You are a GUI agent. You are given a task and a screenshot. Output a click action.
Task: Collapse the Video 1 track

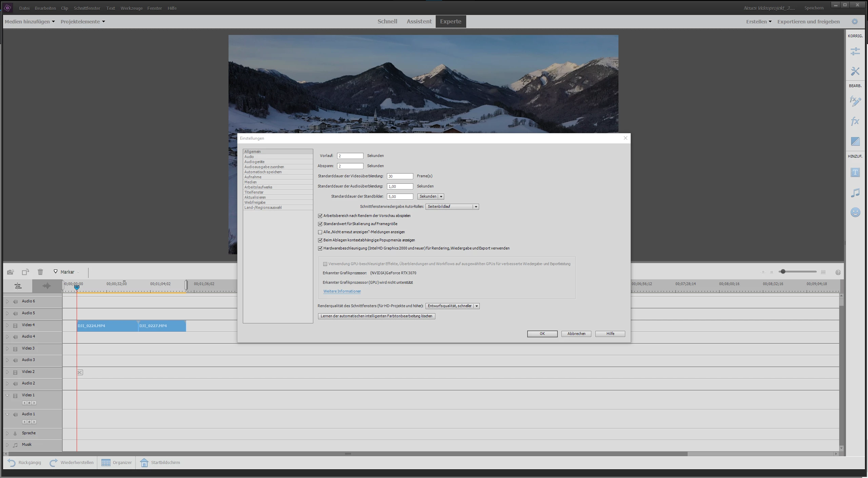tap(7, 395)
